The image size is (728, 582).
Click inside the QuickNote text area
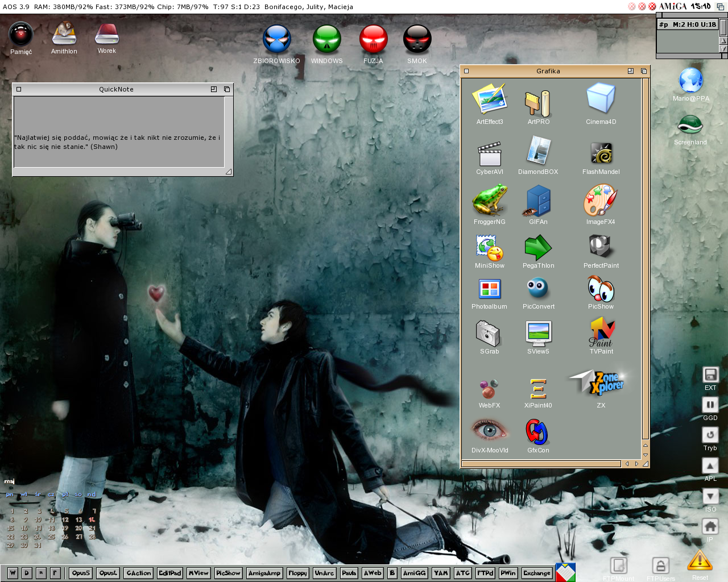point(119,132)
